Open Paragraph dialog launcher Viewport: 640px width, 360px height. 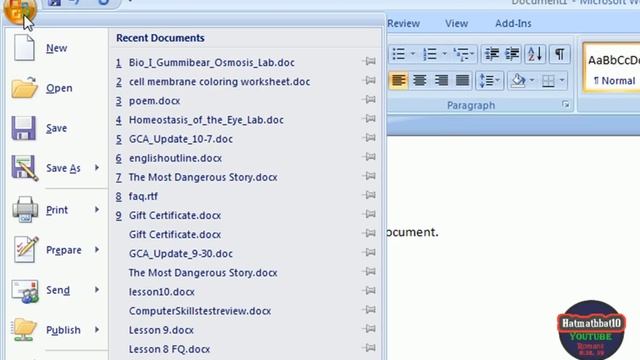pos(565,105)
